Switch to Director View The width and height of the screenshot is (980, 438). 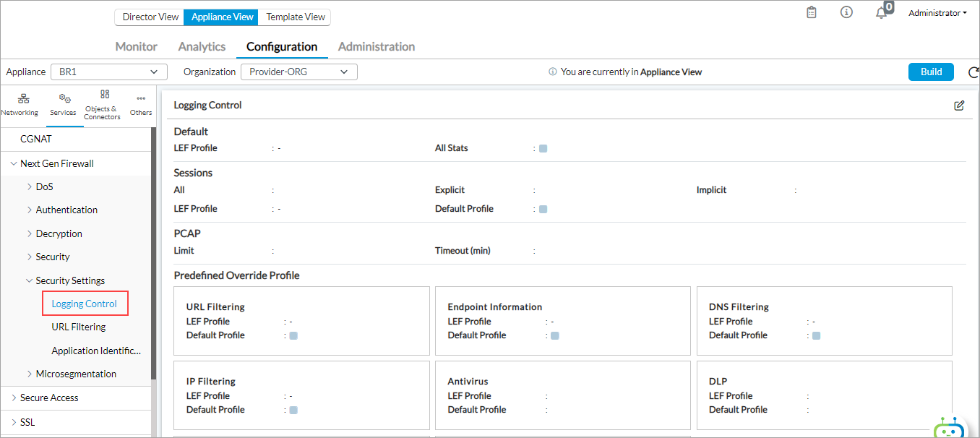149,17
